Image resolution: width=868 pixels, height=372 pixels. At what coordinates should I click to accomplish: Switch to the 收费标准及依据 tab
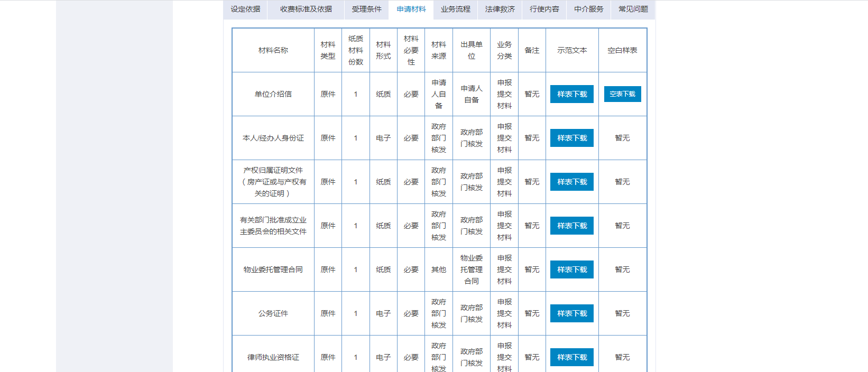(x=306, y=10)
